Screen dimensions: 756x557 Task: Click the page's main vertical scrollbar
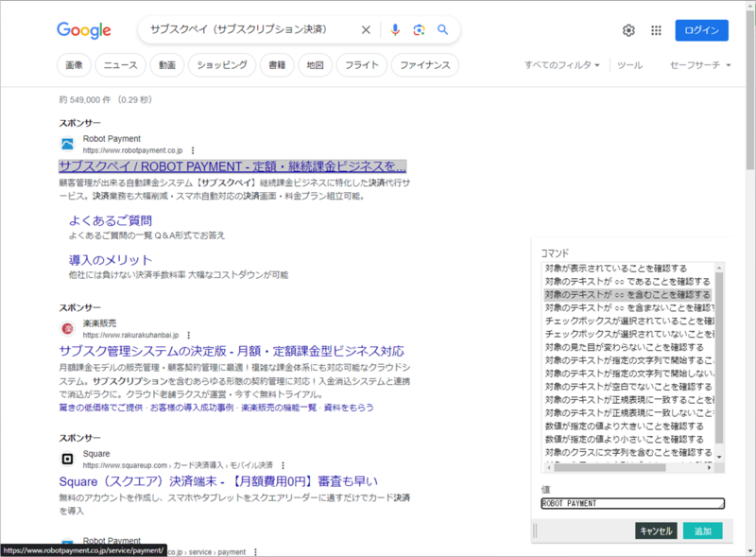pos(750,91)
